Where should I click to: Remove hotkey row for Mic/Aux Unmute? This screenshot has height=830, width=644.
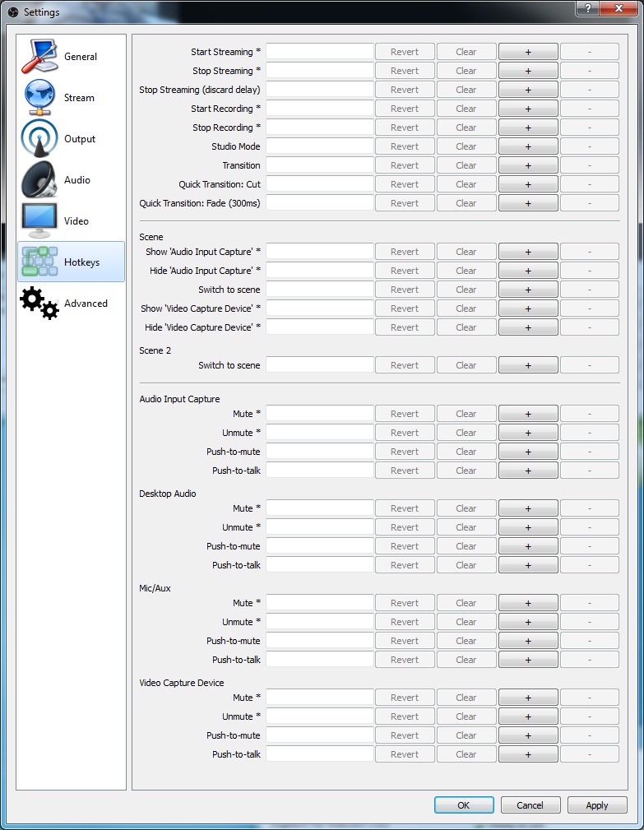590,621
